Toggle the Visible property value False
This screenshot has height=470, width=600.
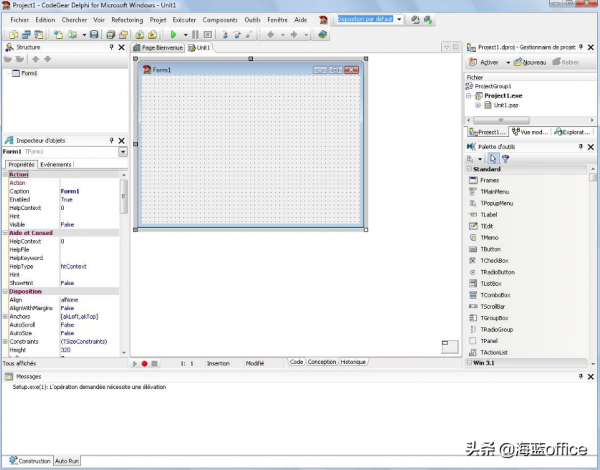pos(67,225)
